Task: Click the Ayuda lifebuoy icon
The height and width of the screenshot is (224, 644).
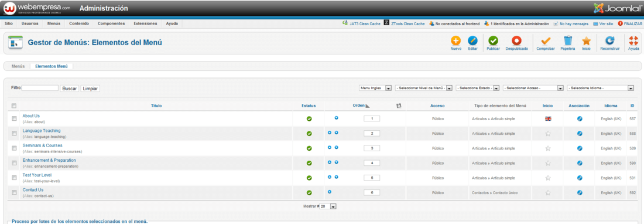Action: pyautogui.click(x=633, y=40)
